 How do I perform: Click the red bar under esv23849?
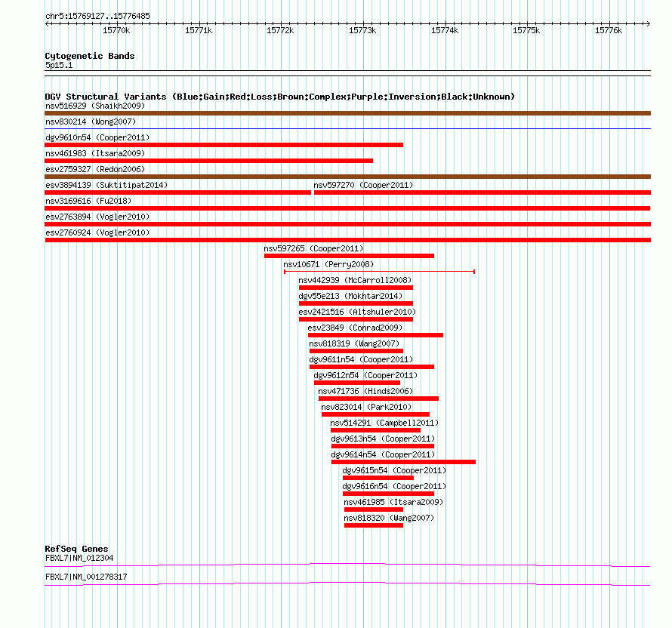tap(375, 335)
